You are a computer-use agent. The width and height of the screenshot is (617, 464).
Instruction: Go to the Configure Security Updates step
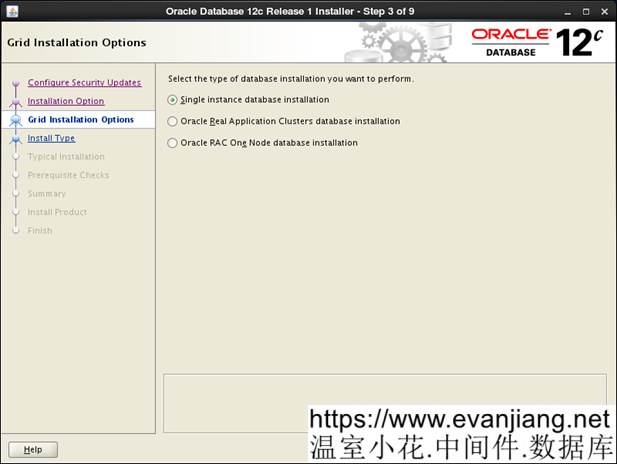click(84, 83)
